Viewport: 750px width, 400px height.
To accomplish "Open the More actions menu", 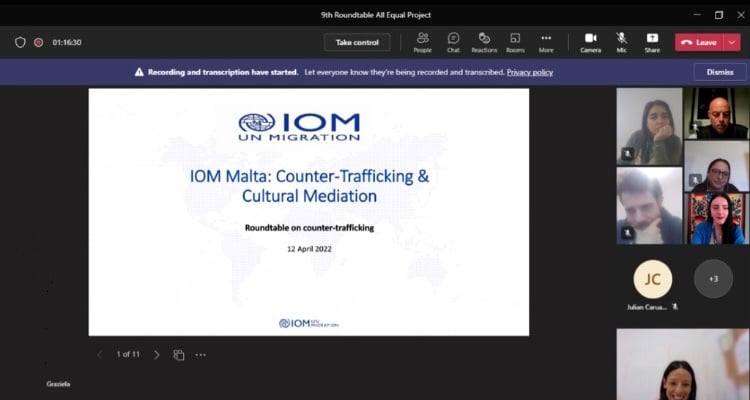I will [x=546, y=42].
